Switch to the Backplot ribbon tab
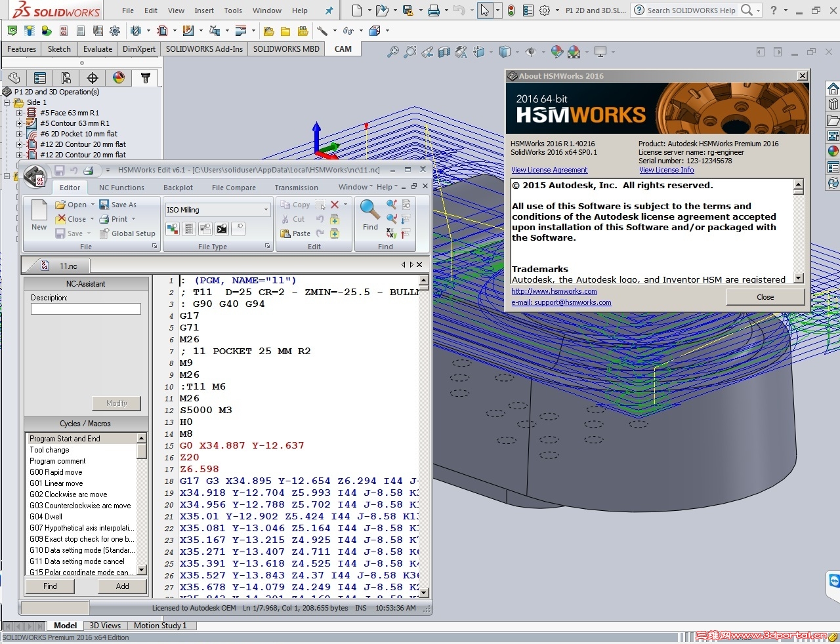840x644 pixels. click(x=178, y=188)
